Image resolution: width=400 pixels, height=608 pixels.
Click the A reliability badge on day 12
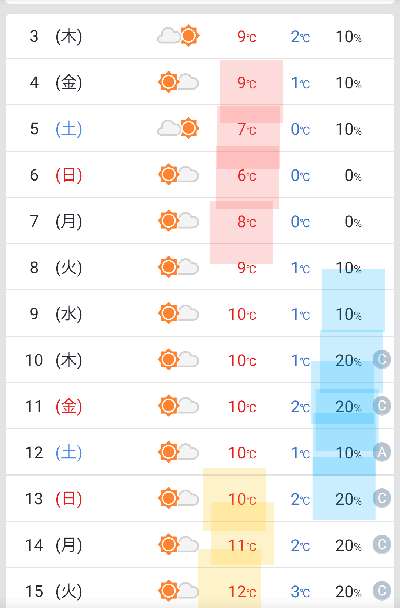click(x=381, y=452)
